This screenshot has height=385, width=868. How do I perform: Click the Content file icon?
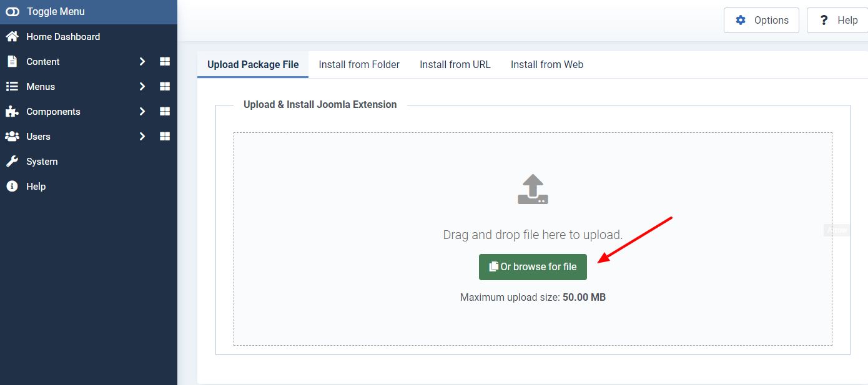tap(11, 62)
